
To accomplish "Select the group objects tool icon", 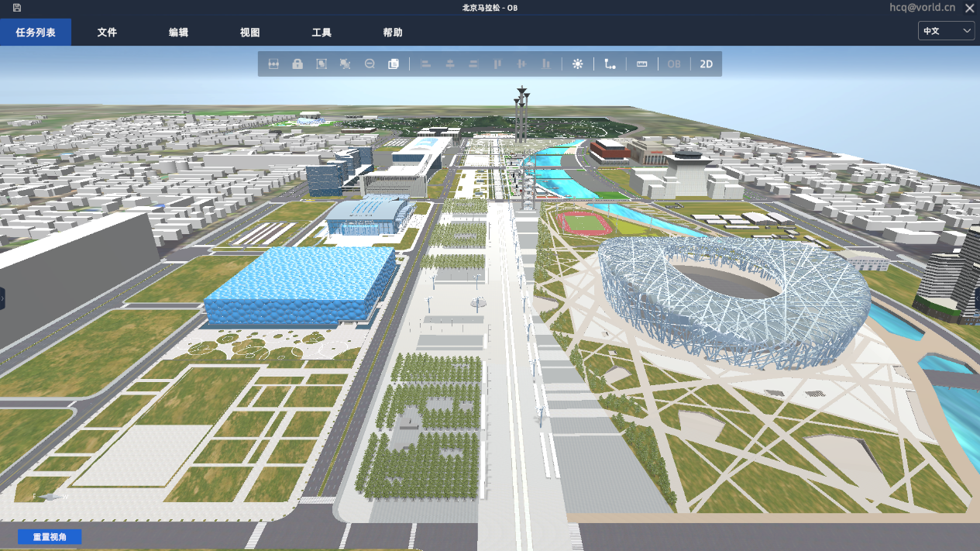I will 322,64.
